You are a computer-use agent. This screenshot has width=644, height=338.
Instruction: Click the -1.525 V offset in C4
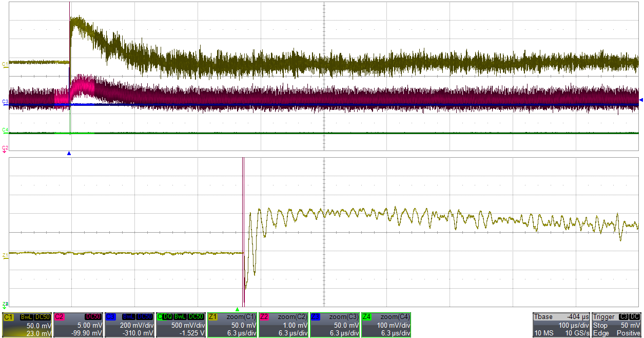(191, 333)
